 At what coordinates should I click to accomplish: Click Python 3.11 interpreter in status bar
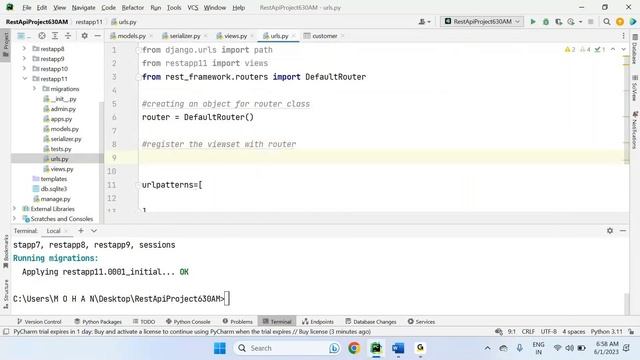(607, 332)
